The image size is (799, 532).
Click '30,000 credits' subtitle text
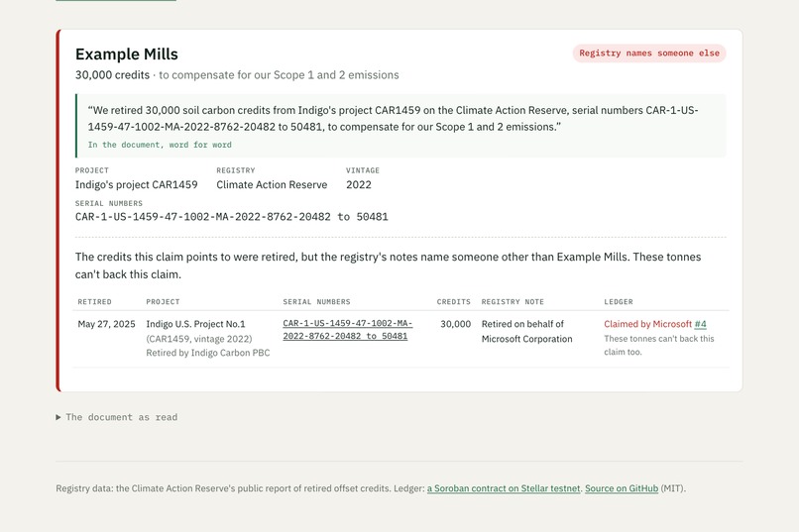pos(113,75)
